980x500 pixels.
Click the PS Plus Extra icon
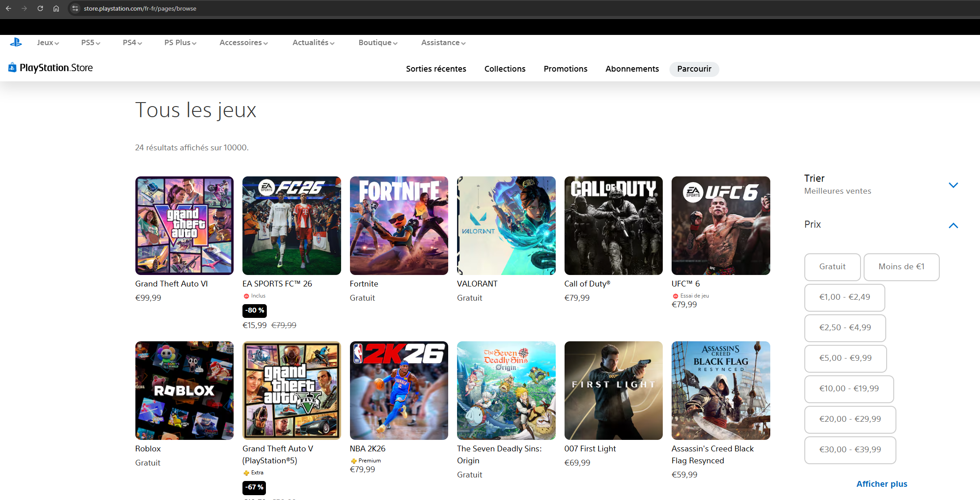(246, 473)
